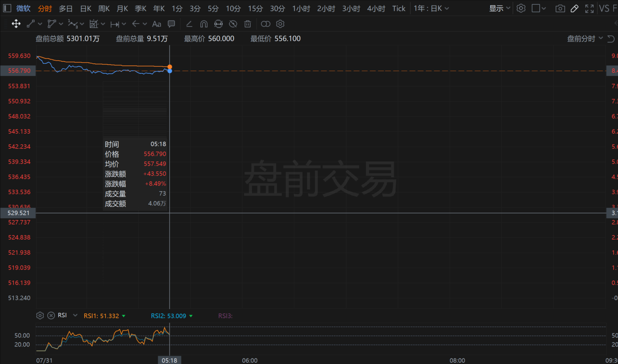
Task: Expand polygon tool options arrow
Action: point(61,24)
